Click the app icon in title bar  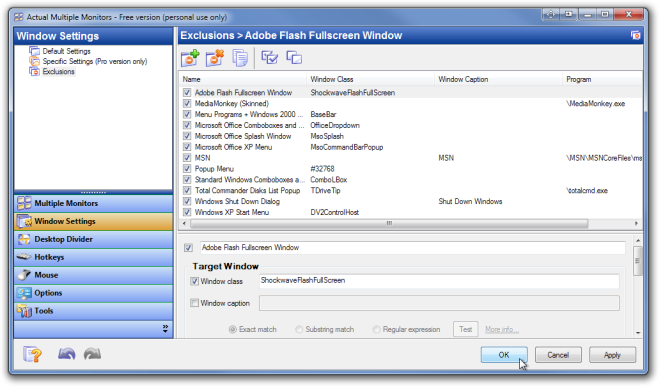pyautogui.click(x=19, y=17)
